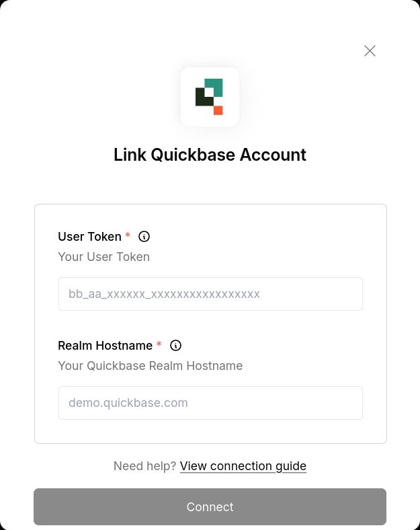420x530 pixels.
Task: Click the "Your User Token" description text
Action: point(104,257)
